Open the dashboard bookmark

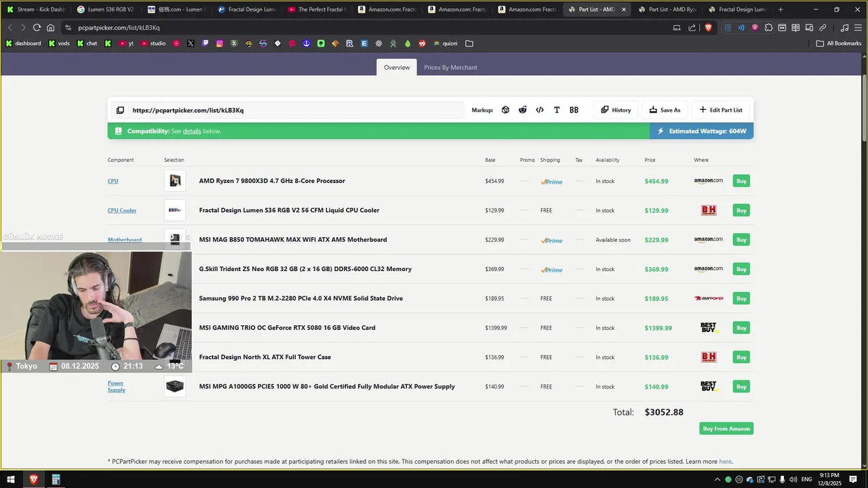pos(23,43)
